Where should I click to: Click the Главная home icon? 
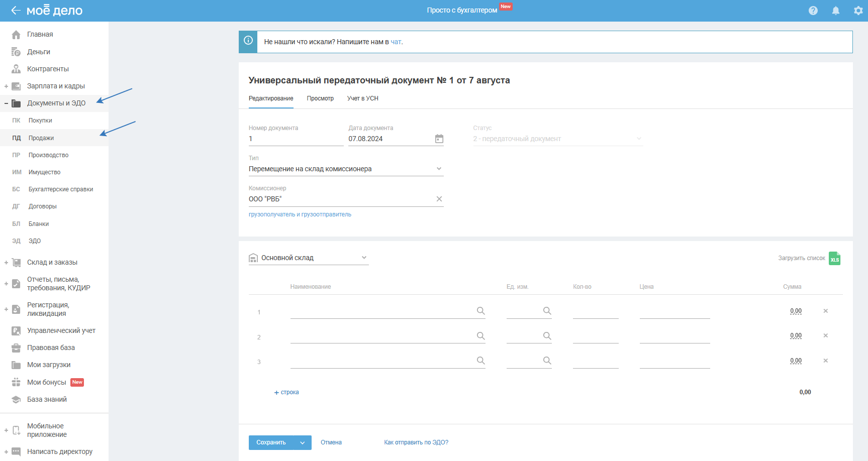point(16,35)
